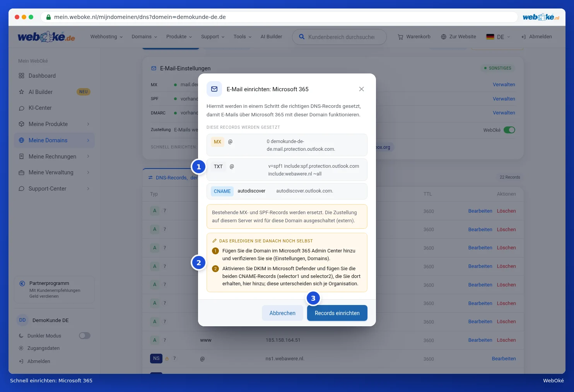Open the Warenkorb cart icon
Screen dimensions: 574x392
pyautogui.click(x=400, y=37)
